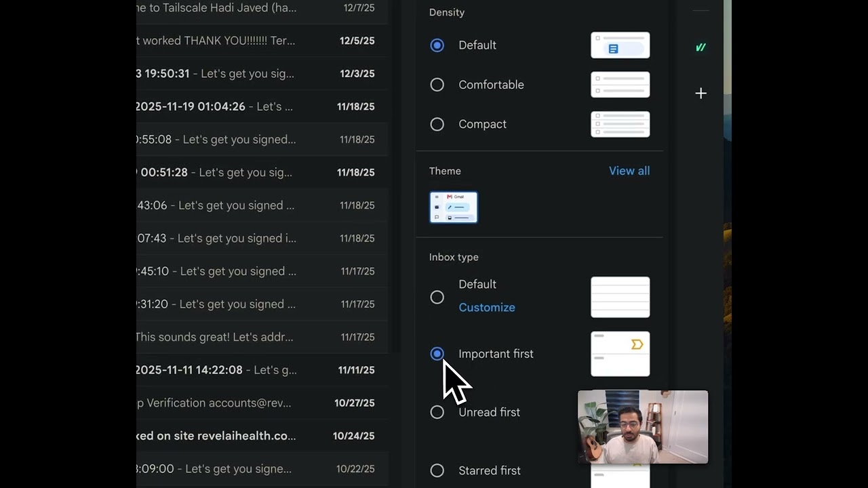868x488 pixels.
Task: Click the Compact density preview image
Action: click(x=620, y=124)
